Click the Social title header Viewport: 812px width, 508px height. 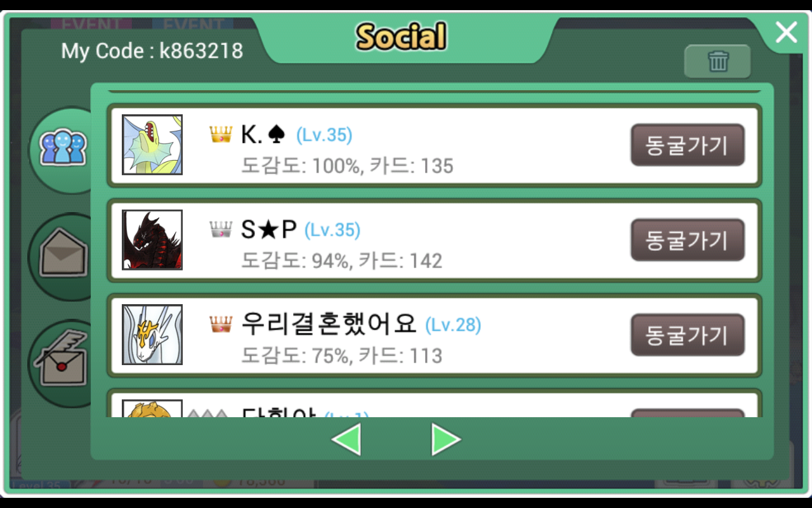pyautogui.click(x=401, y=37)
